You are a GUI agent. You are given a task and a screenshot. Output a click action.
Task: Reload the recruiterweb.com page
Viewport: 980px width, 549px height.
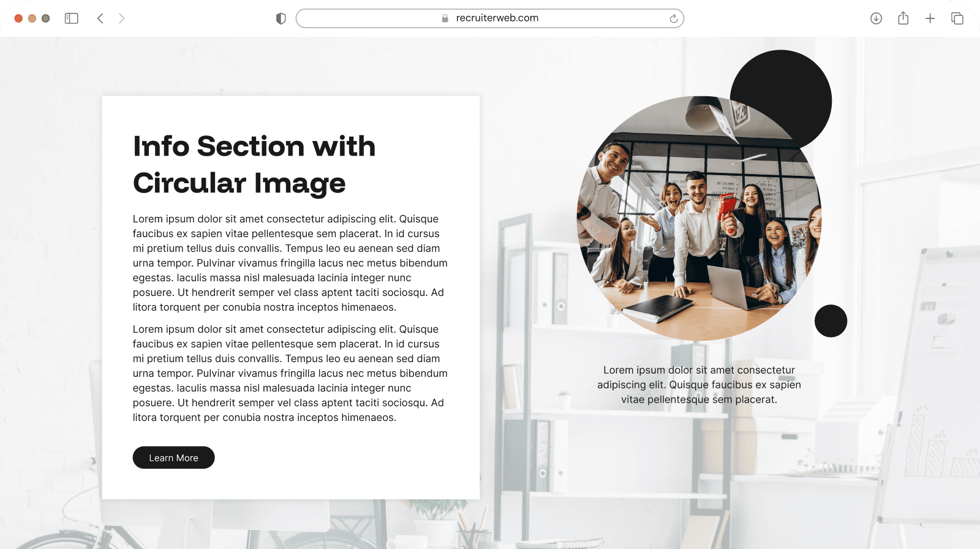(673, 18)
